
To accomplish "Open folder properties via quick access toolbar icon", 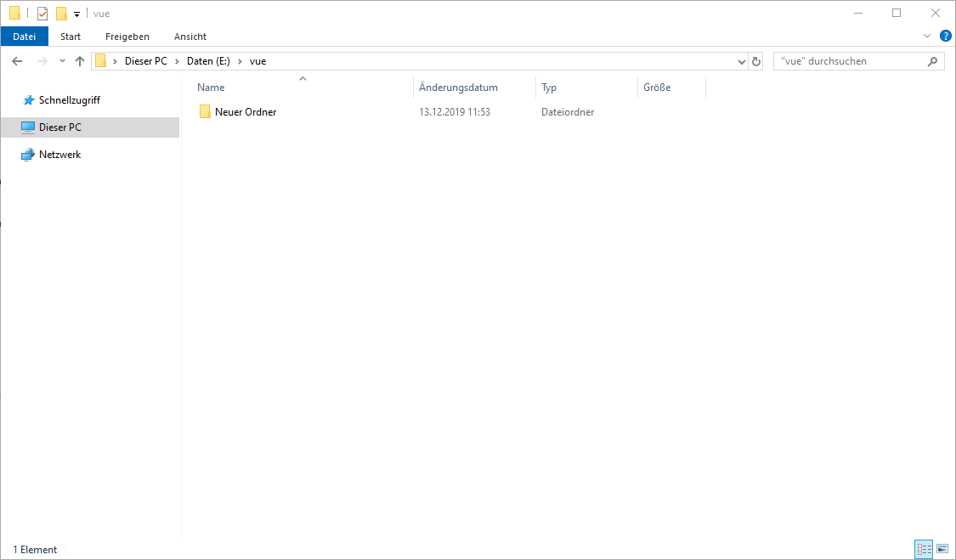I will [x=42, y=13].
